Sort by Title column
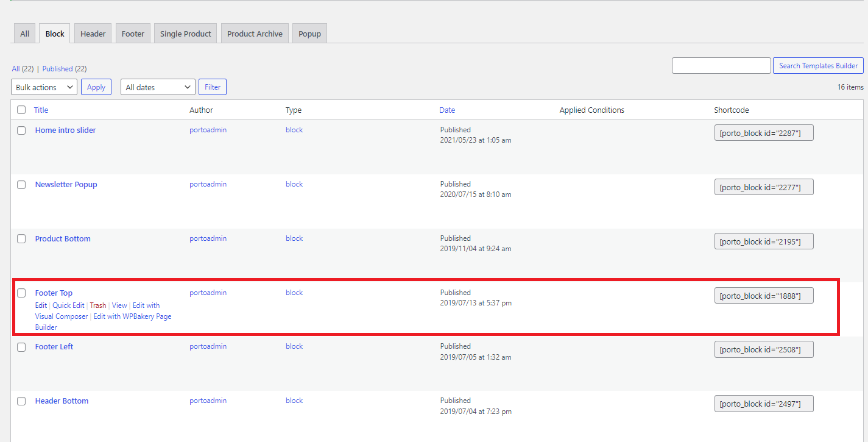 pyautogui.click(x=41, y=110)
